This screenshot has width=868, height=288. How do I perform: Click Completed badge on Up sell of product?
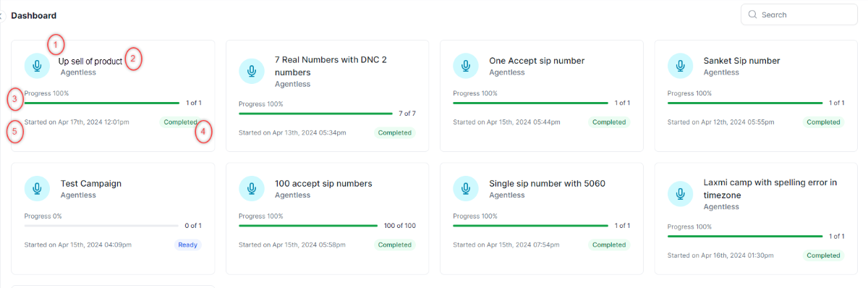(x=181, y=122)
